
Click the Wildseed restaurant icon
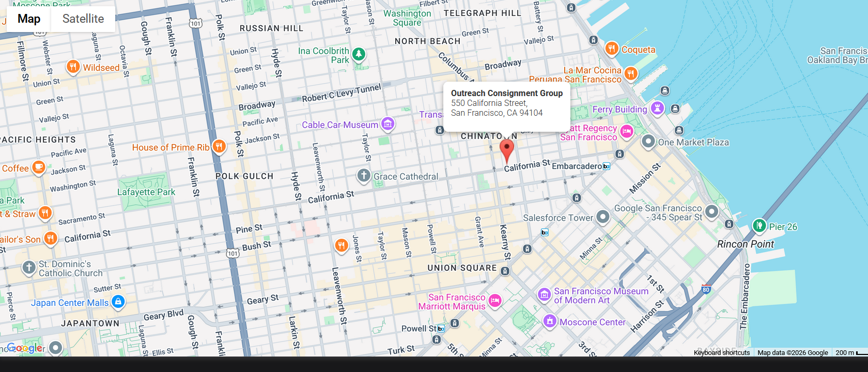pos(73,67)
